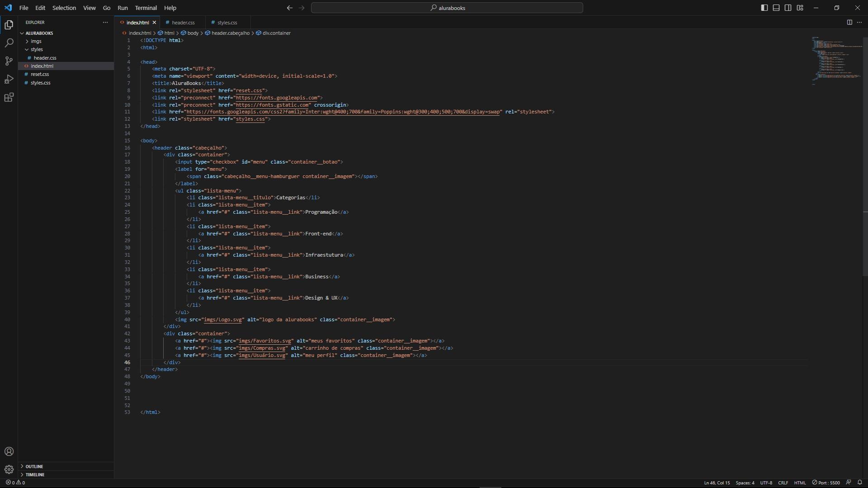Open the Edit menu
Screen dimensions: 868x488
(40, 8)
